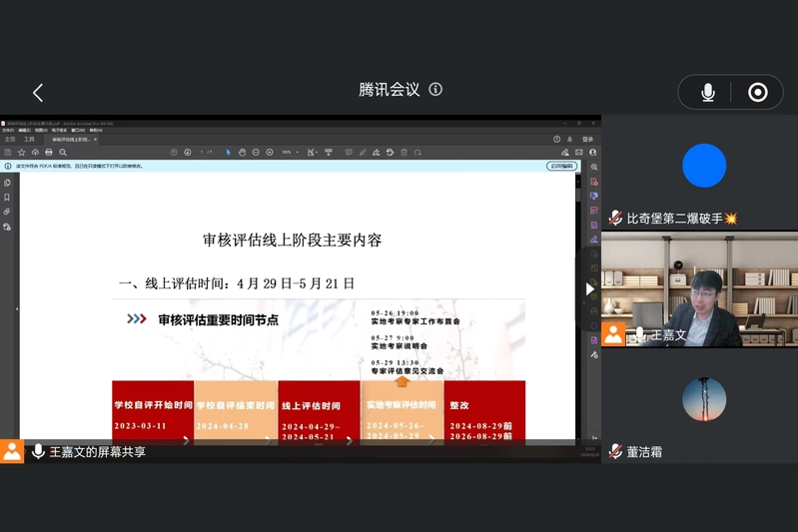This screenshot has height=532, width=798.
Task: Collapse the left navigation pane arrow
Action: point(16,308)
